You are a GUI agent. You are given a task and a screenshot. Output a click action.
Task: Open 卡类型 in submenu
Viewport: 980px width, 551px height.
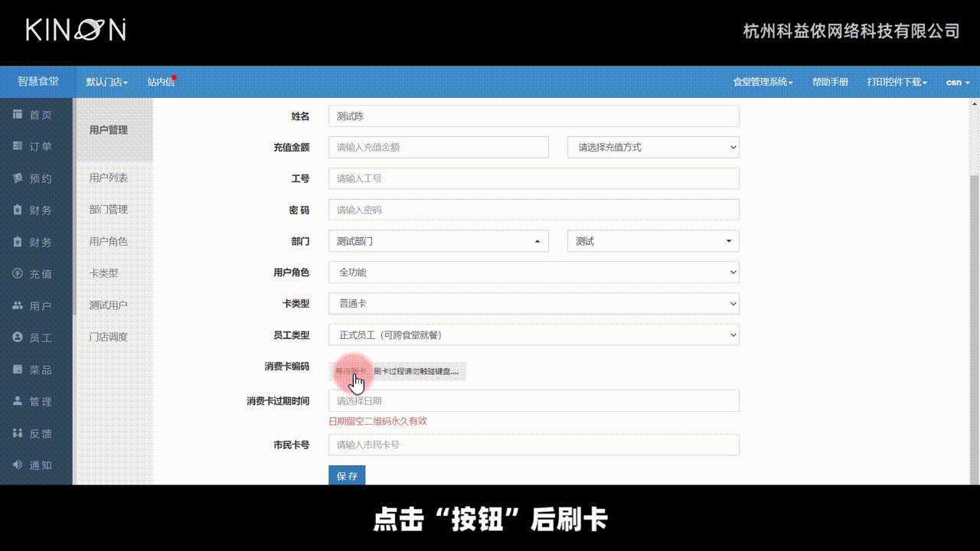pyautogui.click(x=103, y=273)
